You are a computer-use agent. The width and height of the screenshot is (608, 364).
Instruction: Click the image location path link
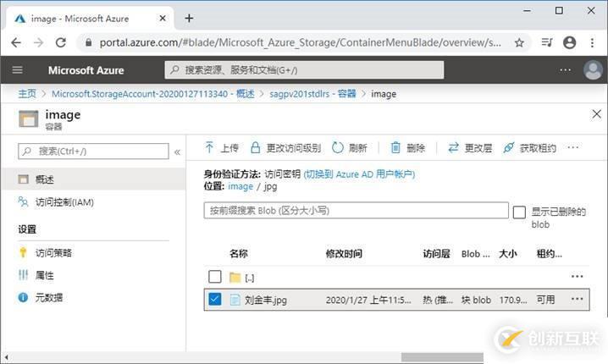pos(240,186)
